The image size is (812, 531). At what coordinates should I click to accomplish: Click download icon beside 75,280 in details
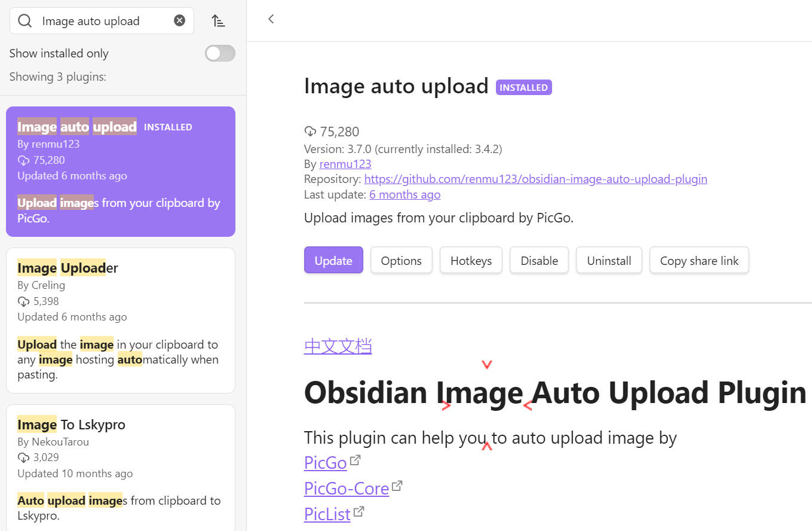coord(310,132)
